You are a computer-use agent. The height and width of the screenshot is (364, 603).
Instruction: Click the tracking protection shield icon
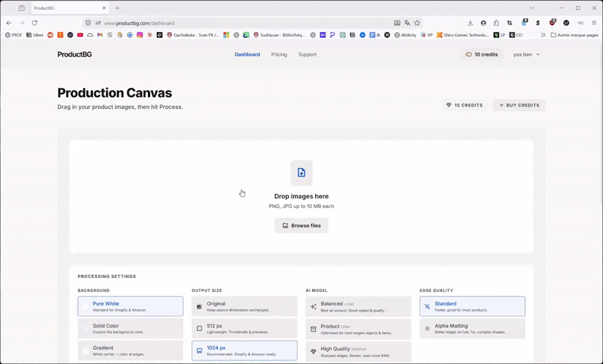[x=88, y=23]
